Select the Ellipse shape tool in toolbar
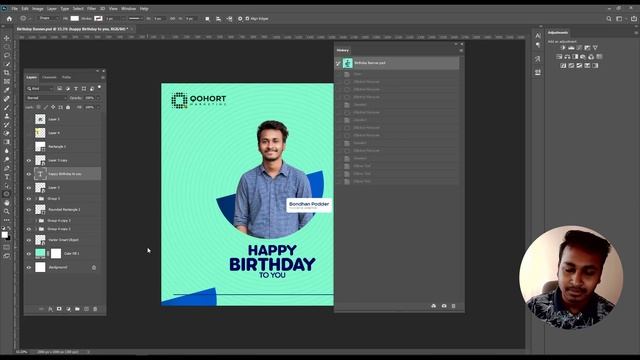Image resolution: width=640 pixels, height=360 pixels. (x=7, y=194)
